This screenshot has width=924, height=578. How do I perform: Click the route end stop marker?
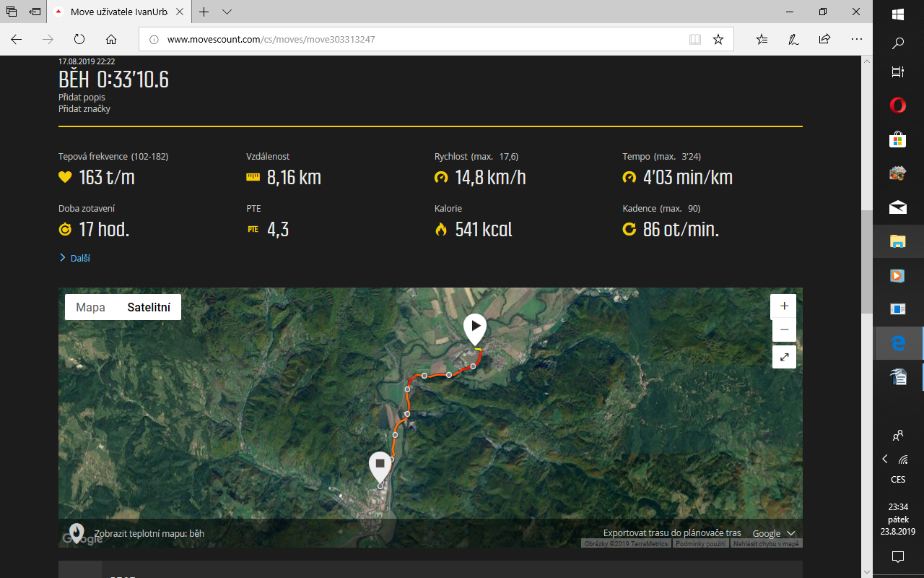pos(380,464)
